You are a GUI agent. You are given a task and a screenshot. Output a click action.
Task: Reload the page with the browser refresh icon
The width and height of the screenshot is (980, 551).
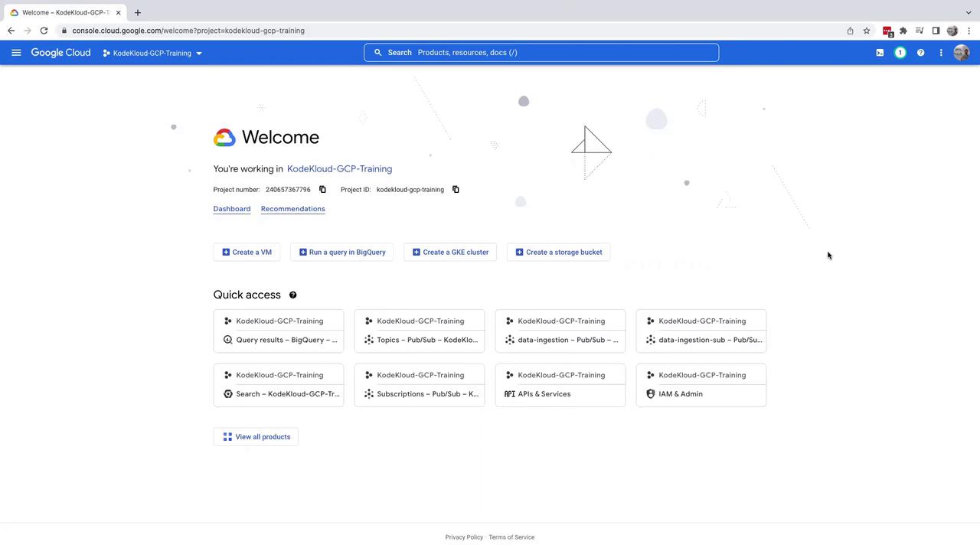[x=44, y=31]
